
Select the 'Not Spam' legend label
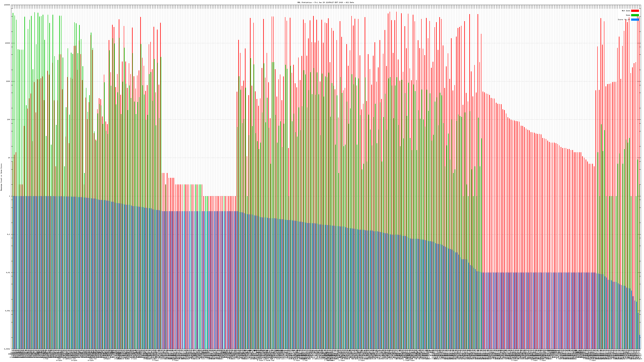626,11
